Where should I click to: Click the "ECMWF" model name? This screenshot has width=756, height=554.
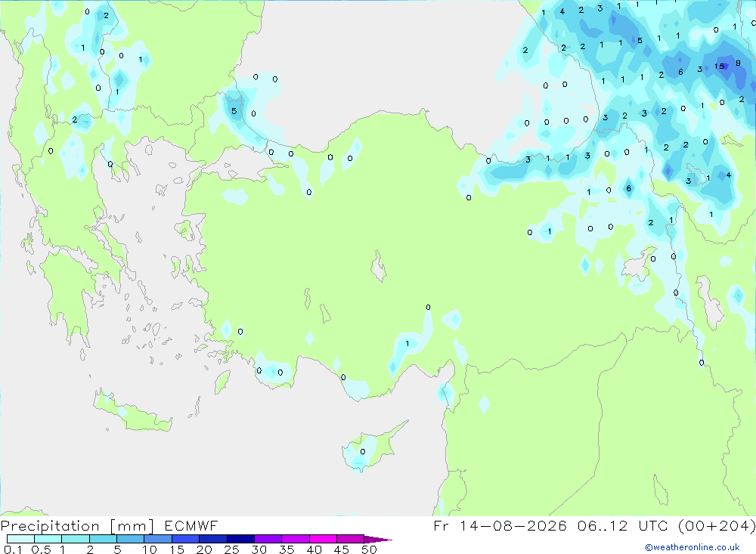191,525
